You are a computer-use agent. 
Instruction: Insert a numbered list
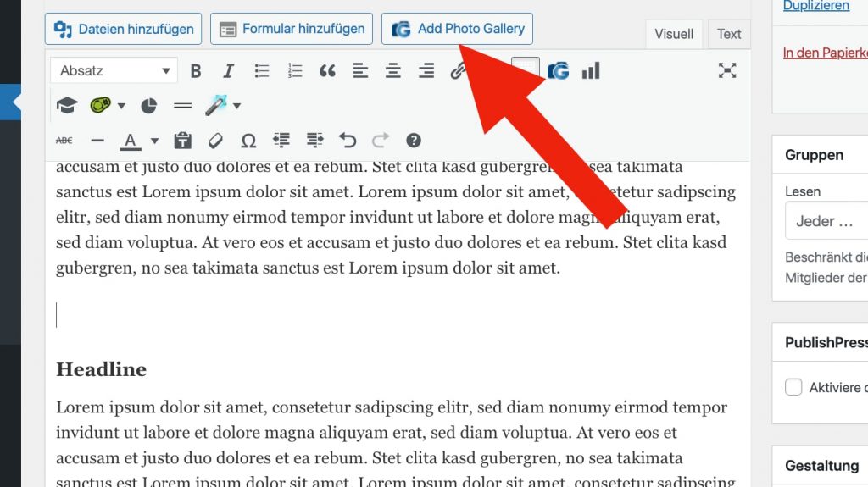pyautogui.click(x=295, y=71)
